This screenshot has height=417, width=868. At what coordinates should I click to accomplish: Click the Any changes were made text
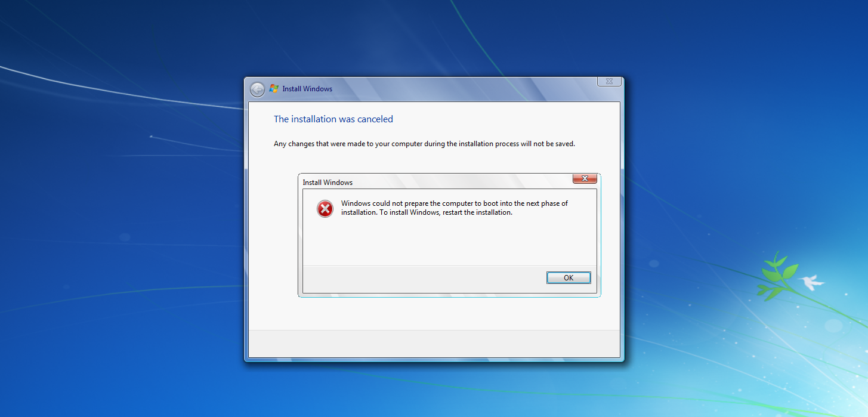(x=424, y=144)
